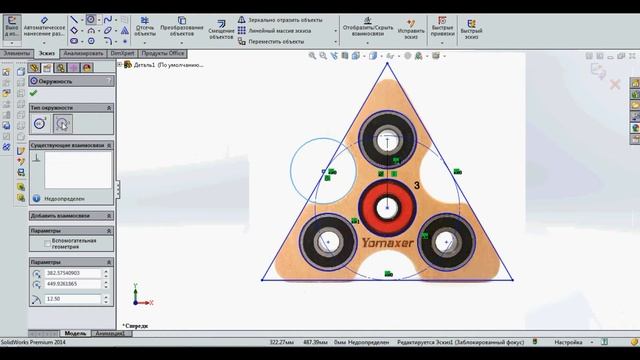
Task: Click Move Entities (Переместить объекты)
Action: coord(271,41)
